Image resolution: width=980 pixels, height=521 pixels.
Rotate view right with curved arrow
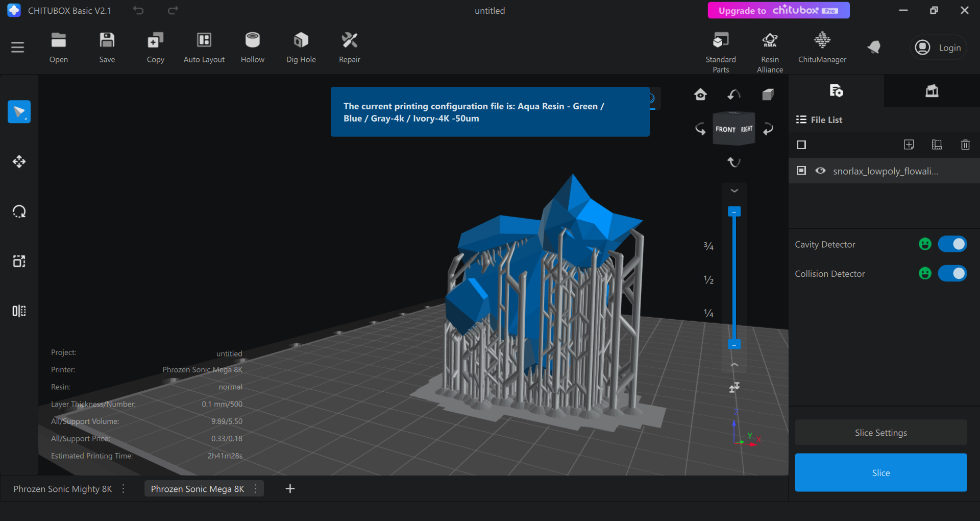tap(768, 129)
